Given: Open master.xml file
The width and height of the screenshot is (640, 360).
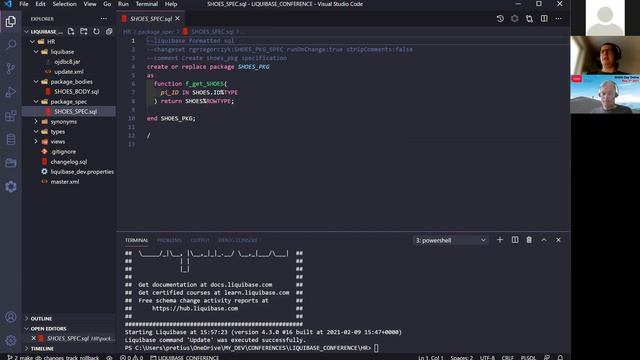Looking at the screenshot, I should click(x=64, y=182).
